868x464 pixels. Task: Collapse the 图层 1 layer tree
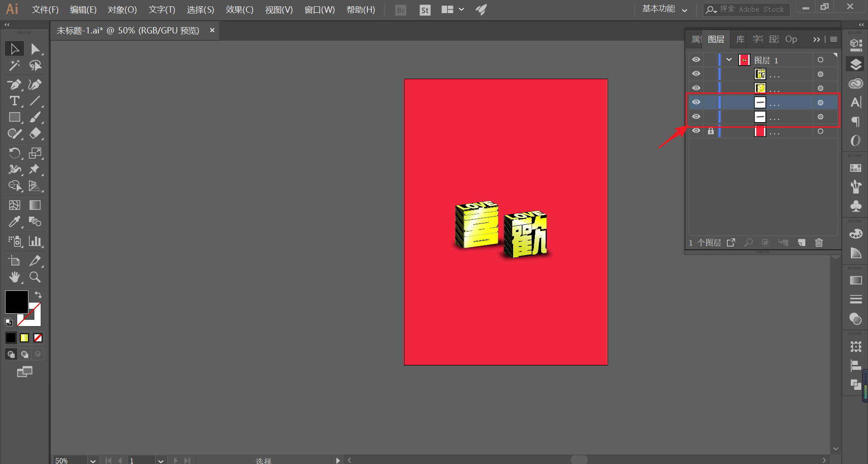[x=729, y=60]
